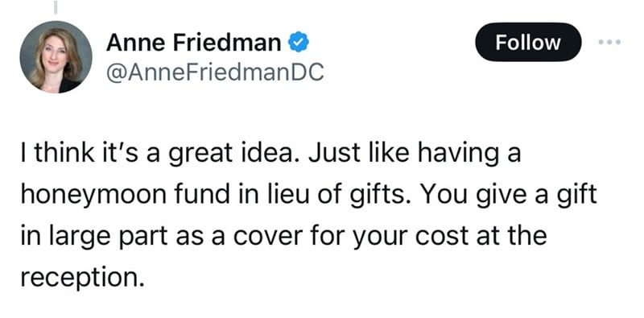Click the blue verified checkmark badge

(299, 43)
